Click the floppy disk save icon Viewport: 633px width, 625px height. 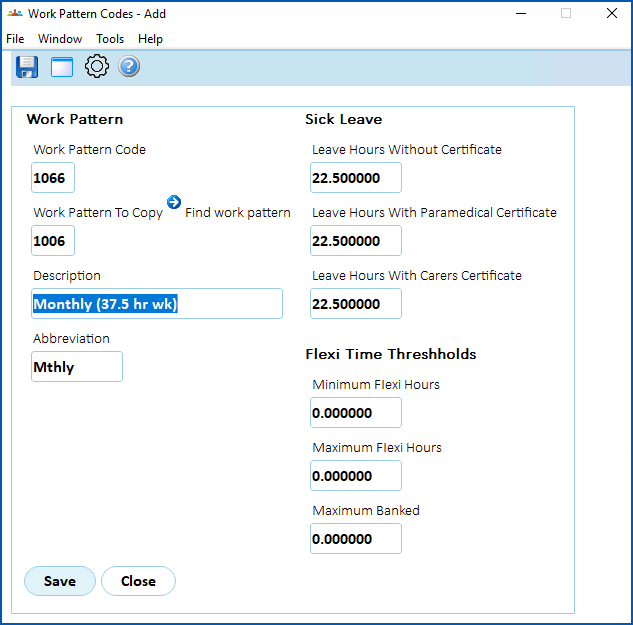(27, 67)
